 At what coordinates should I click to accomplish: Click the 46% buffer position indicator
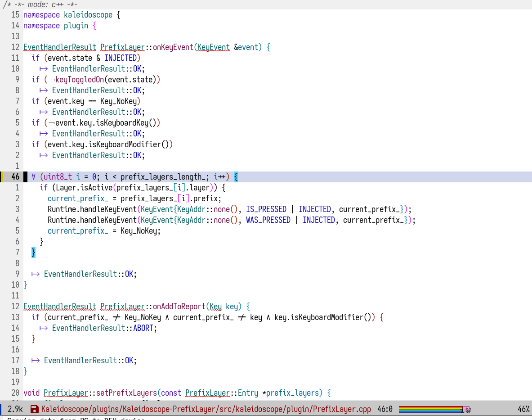pos(523,410)
